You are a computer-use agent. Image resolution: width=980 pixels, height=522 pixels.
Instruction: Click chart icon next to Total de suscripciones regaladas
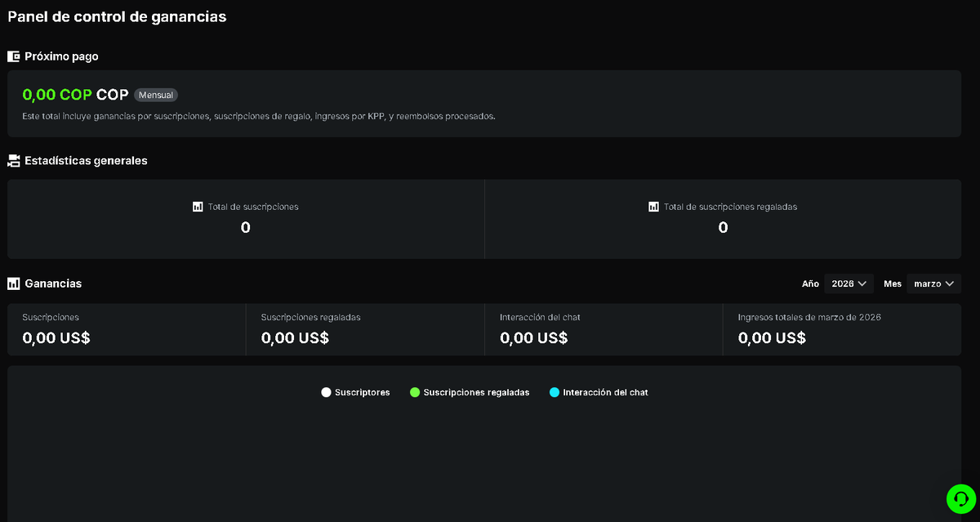pyautogui.click(x=653, y=207)
